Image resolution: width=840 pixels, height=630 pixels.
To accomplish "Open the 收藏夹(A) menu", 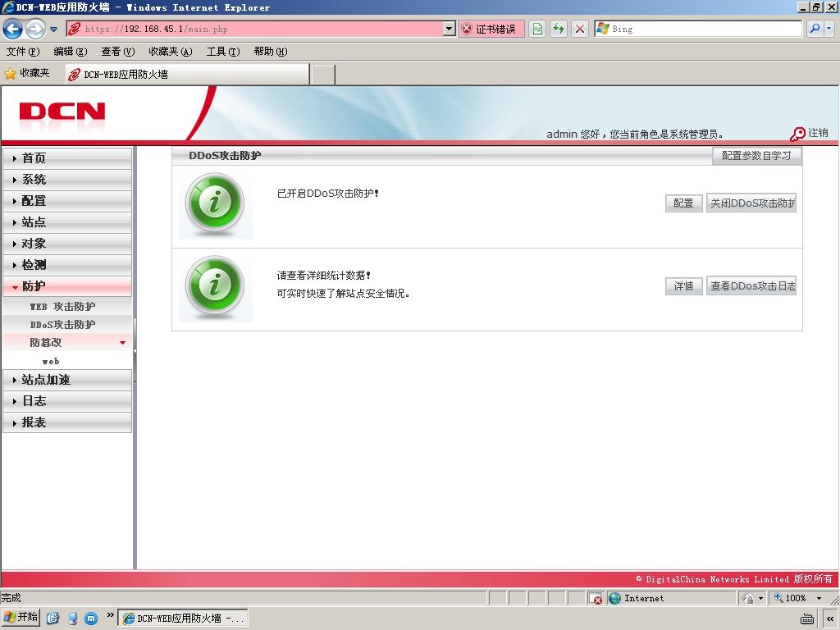I will [x=171, y=52].
